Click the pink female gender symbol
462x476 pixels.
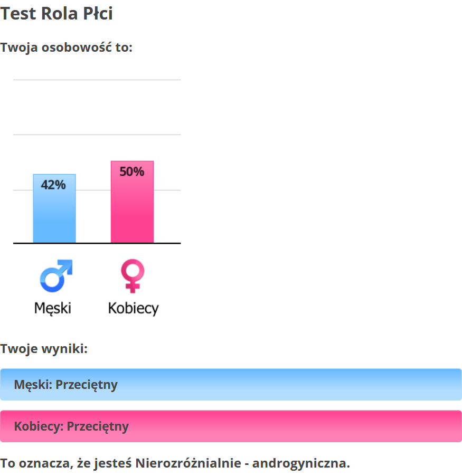click(132, 275)
